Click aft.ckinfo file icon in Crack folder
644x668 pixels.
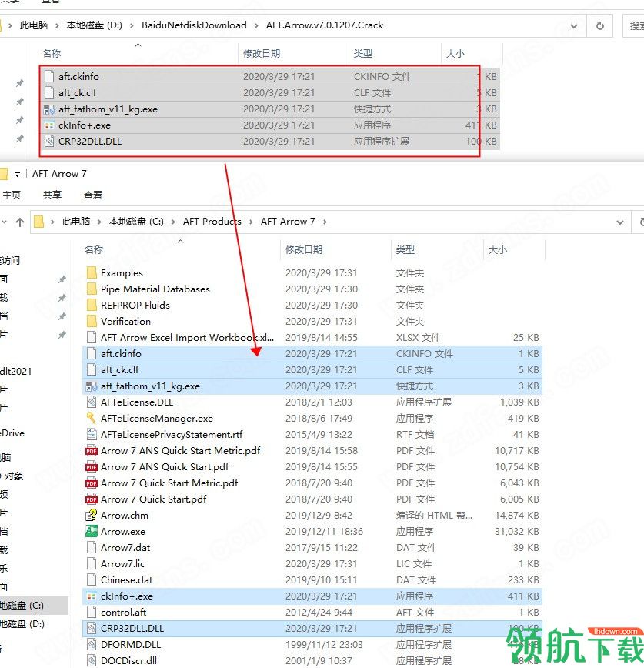[49, 77]
